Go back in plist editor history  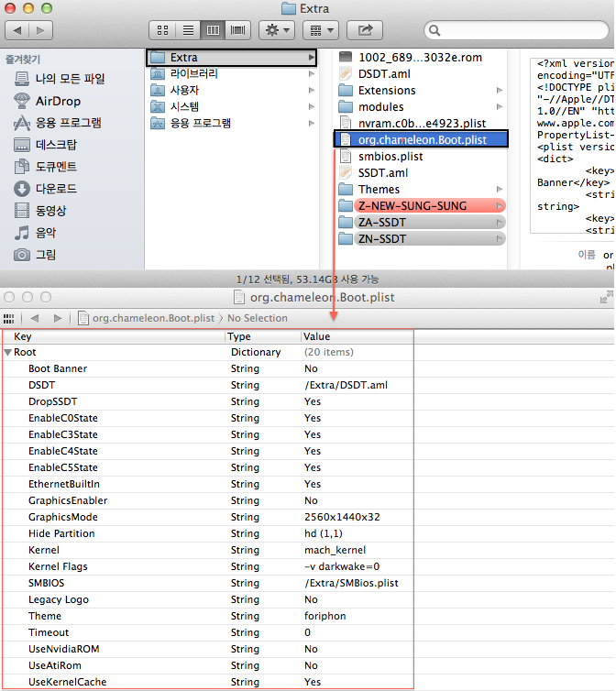pyautogui.click(x=35, y=318)
